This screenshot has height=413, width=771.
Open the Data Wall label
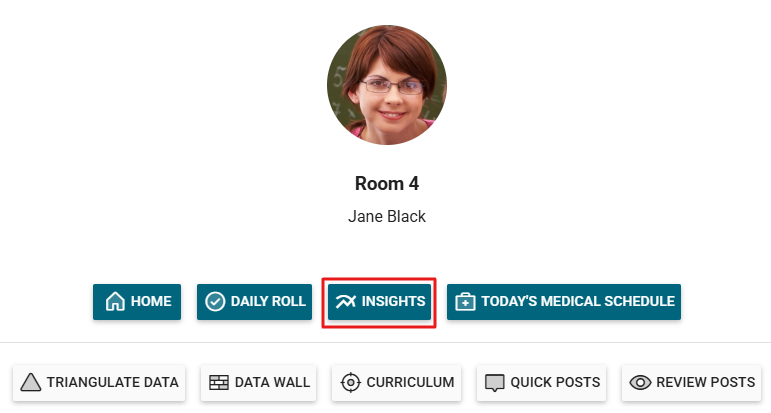tap(272, 382)
